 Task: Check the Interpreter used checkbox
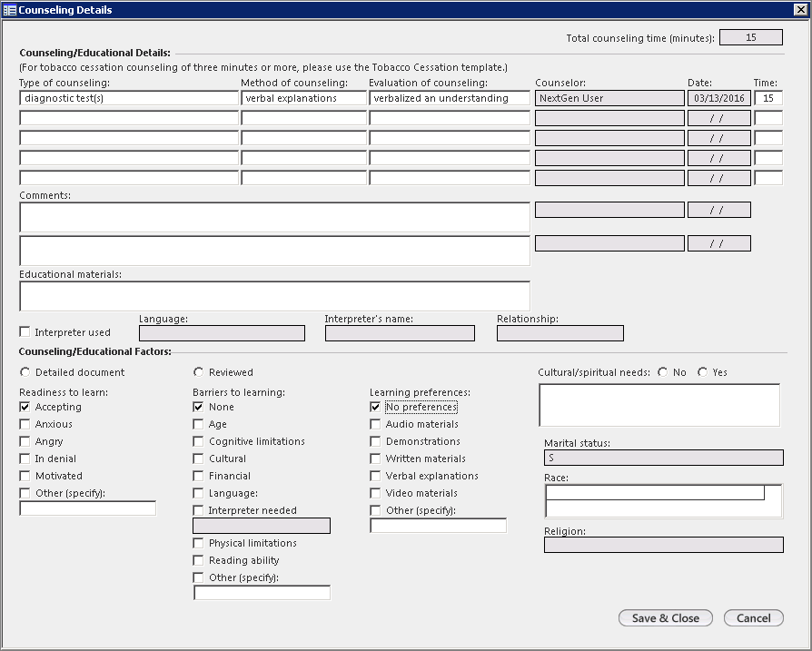click(25, 331)
